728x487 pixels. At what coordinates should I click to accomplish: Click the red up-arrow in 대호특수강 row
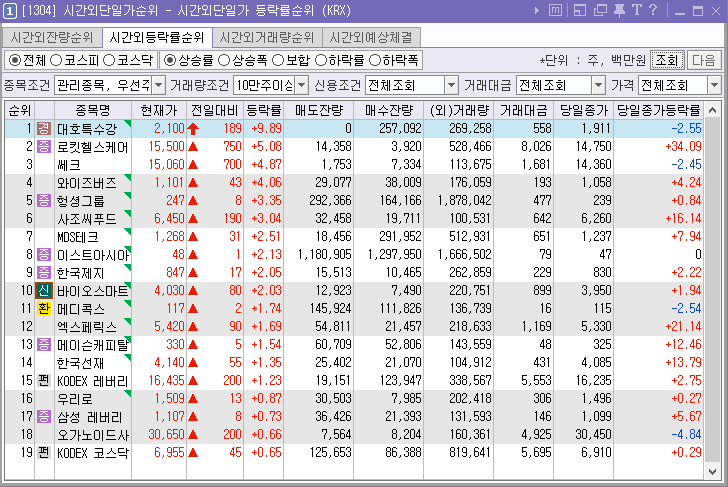pyautogui.click(x=193, y=129)
